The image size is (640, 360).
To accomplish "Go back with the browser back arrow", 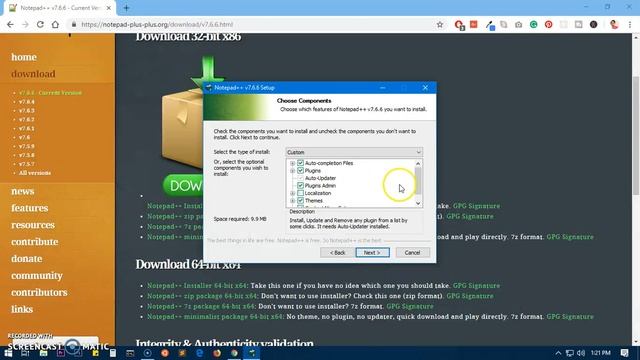I will tap(10, 24).
